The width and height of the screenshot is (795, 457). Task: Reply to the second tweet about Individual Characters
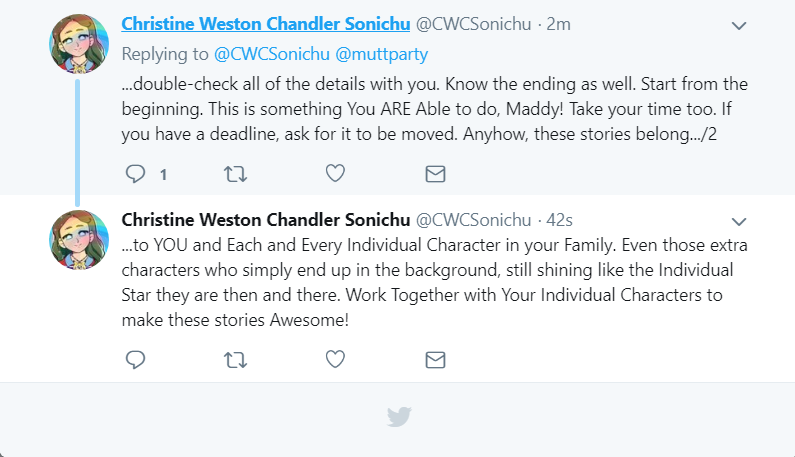pyautogui.click(x=135, y=360)
